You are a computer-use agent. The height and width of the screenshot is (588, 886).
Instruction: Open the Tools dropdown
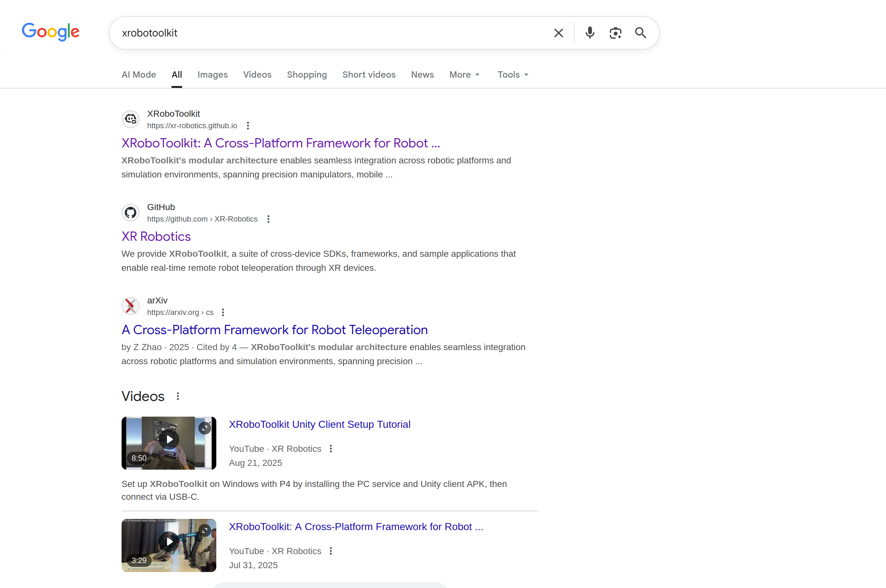513,74
